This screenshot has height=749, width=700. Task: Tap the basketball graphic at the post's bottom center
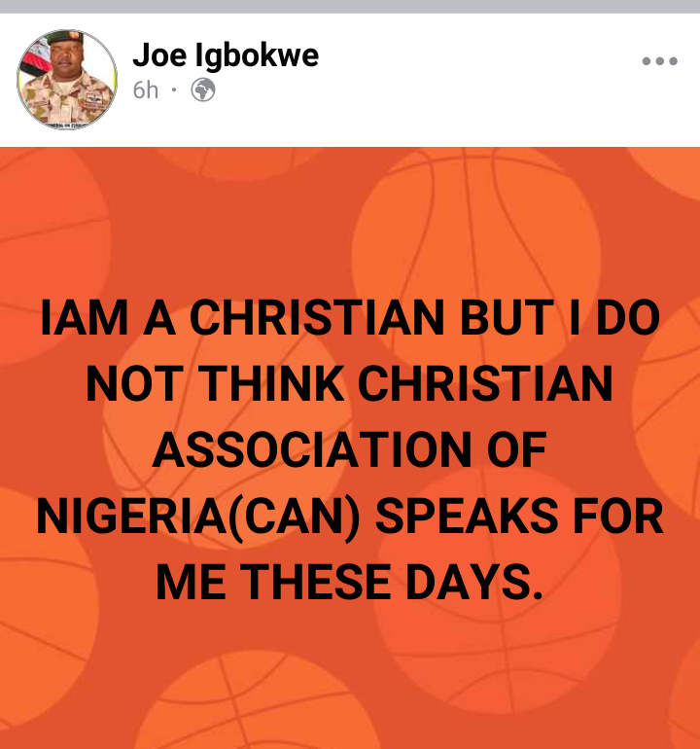coord(258,701)
